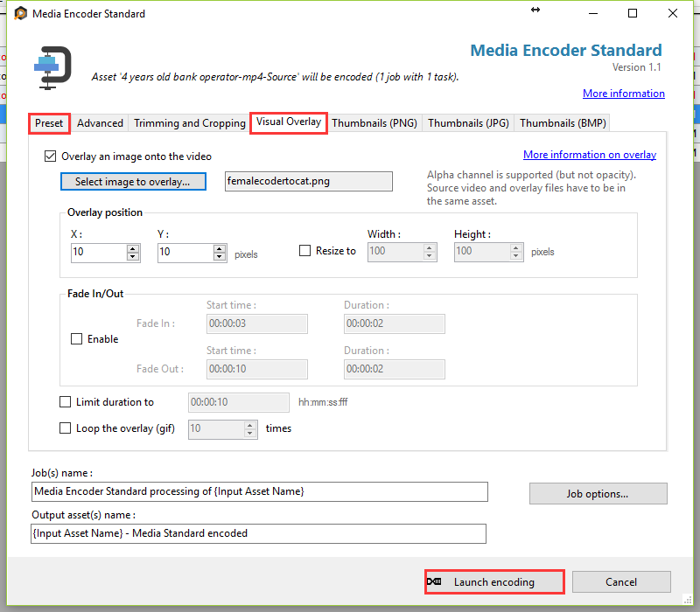Screen dimensions: 700x612
Task: Enable the Resize to checkbox
Action: click(305, 251)
